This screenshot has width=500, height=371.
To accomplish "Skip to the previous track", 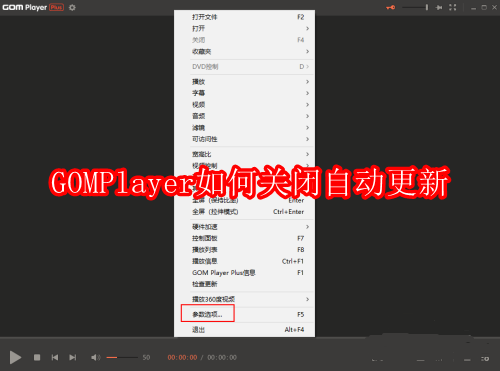I will tap(55, 357).
